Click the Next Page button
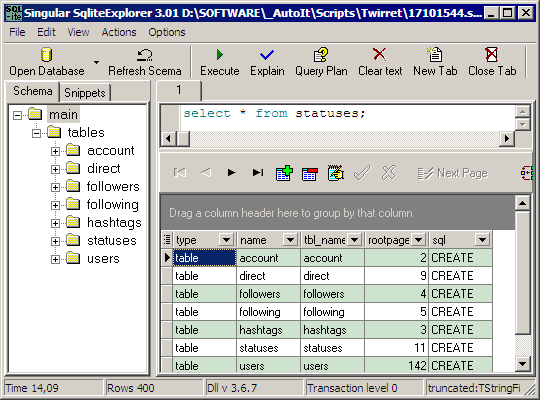This screenshot has width=540, height=400. pos(453,173)
